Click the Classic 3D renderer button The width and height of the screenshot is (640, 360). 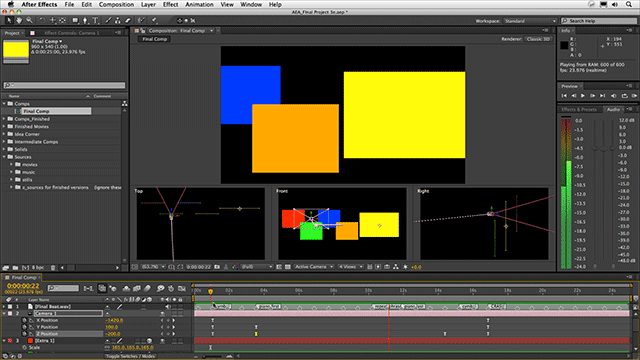tap(538, 39)
